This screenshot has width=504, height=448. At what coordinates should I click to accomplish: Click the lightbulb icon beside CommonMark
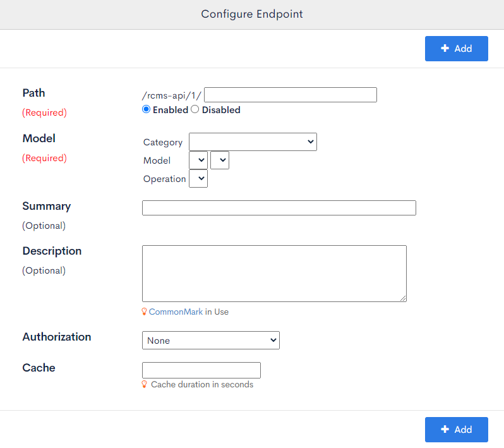[x=145, y=312]
